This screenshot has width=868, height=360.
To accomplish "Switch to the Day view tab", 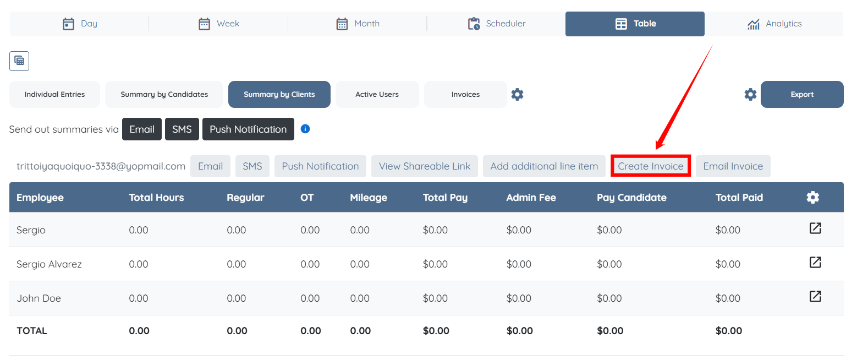I will point(79,24).
